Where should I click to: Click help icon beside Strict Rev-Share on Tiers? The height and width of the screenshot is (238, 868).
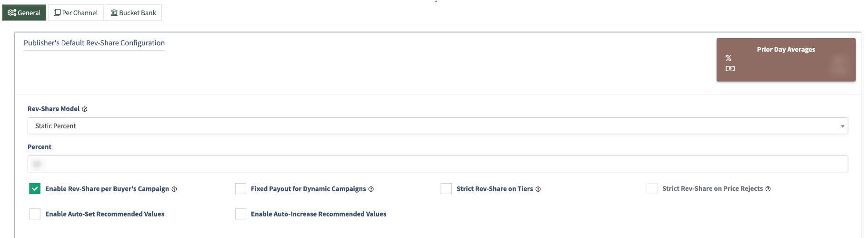[x=538, y=189]
